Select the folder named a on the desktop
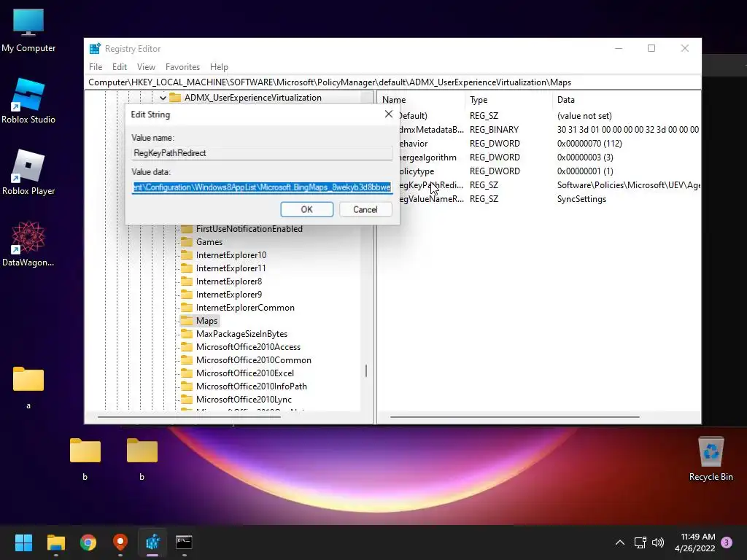Image resolution: width=747 pixels, height=560 pixels. point(28,388)
